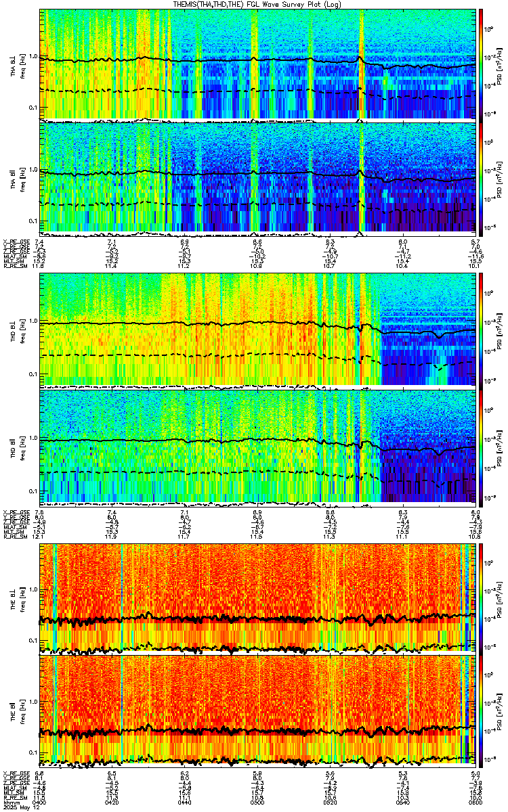The width and height of the screenshot is (508, 812).
Task: Click the THEMIS FGL Wave Survey Plot title
Action: click(x=258, y=4)
